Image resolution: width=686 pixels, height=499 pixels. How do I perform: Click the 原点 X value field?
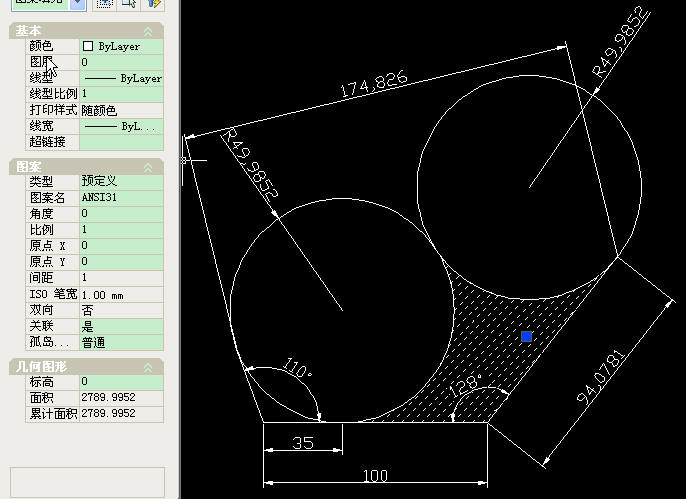121,245
